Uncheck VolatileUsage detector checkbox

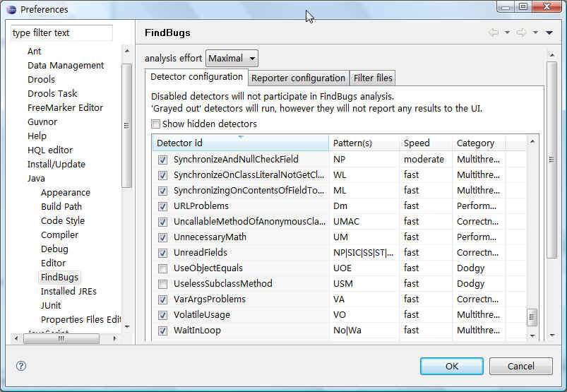coord(162,315)
